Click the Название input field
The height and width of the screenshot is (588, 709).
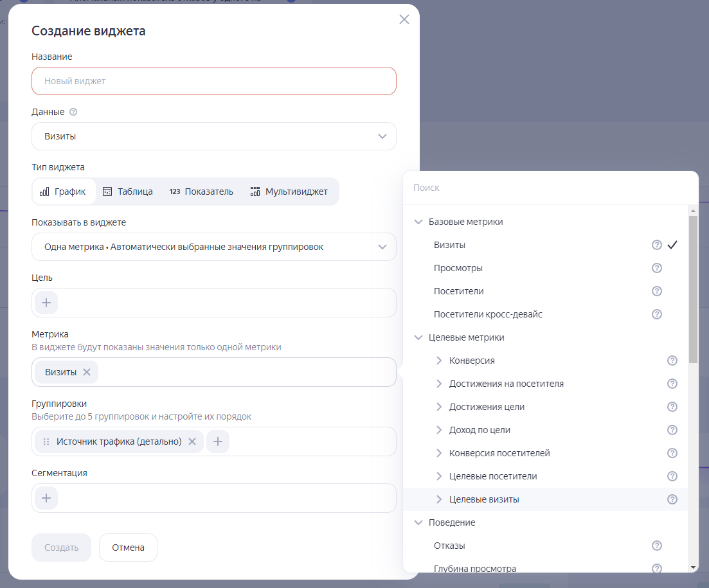tap(213, 81)
